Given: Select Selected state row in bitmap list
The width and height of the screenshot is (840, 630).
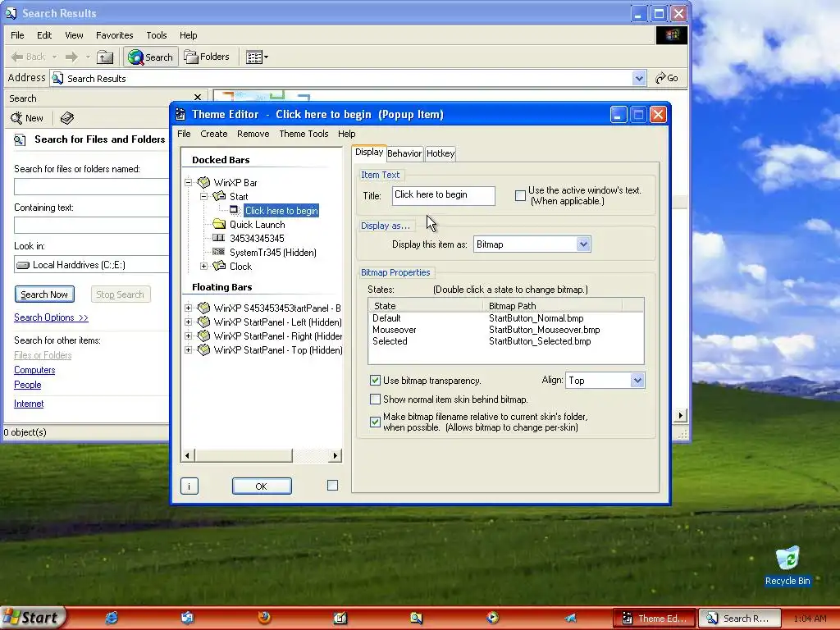Looking at the screenshot, I should click(x=505, y=341).
